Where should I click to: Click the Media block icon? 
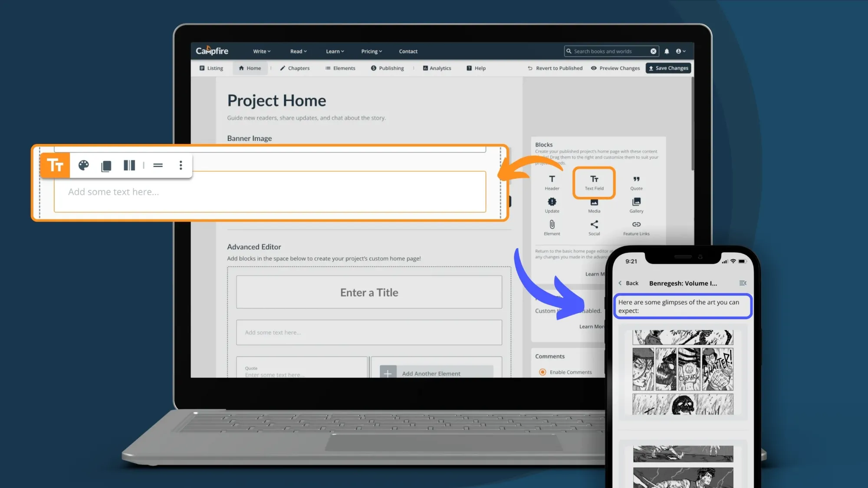(x=594, y=202)
